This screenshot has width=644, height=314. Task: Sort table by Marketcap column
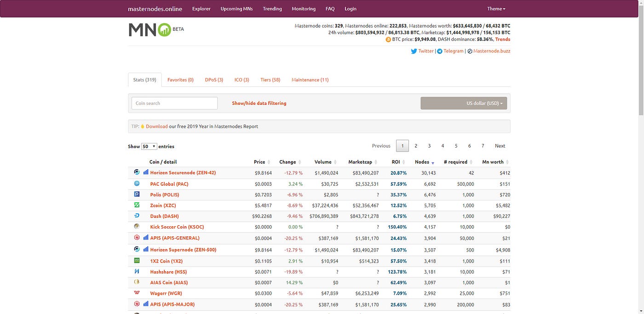[x=362, y=162]
